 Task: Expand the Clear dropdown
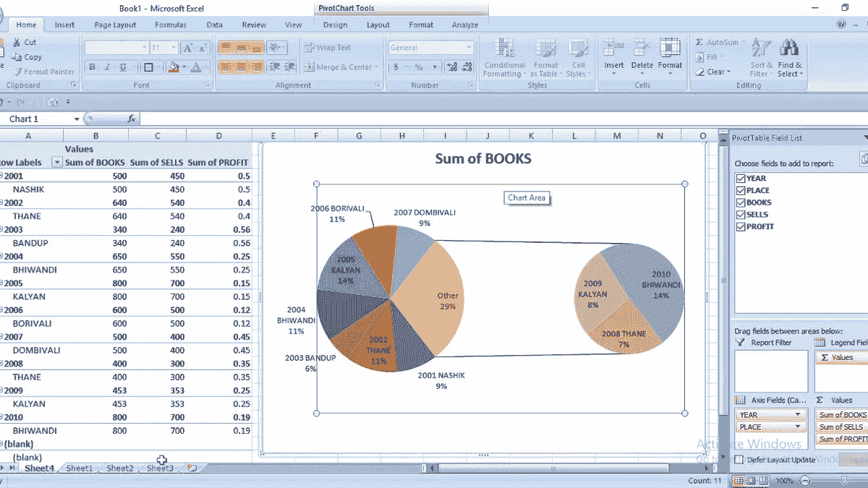pyautogui.click(x=728, y=72)
